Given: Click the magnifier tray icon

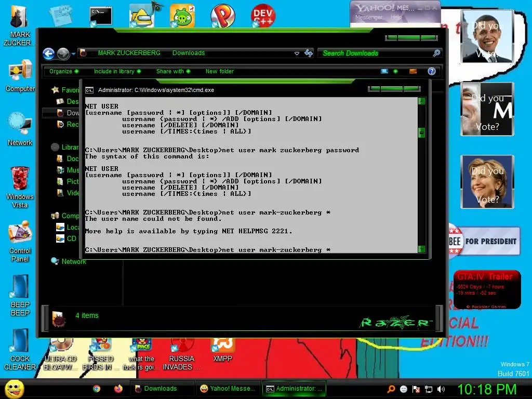Looking at the screenshot, I should (391, 389).
